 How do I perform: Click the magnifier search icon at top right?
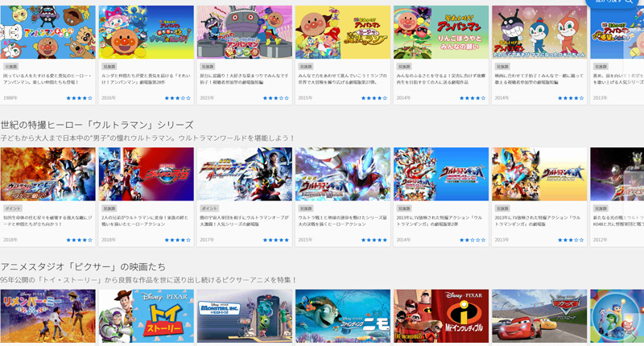[629, 2]
